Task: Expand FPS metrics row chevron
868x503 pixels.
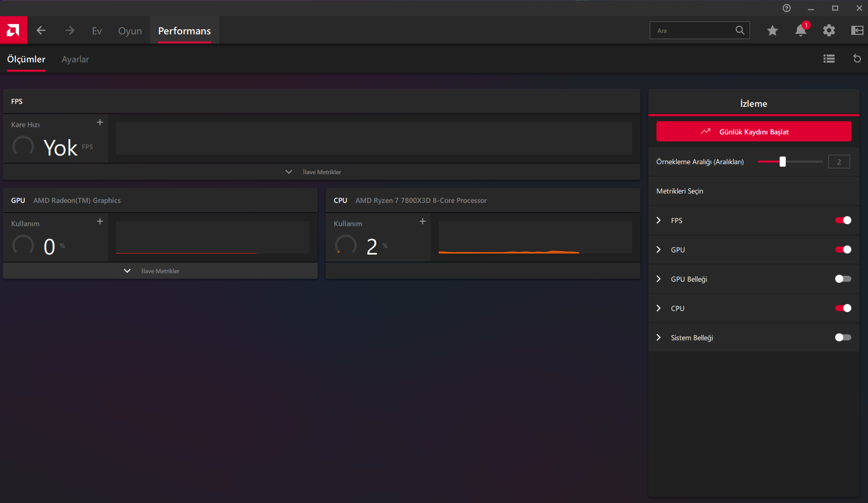Action: point(658,220)
